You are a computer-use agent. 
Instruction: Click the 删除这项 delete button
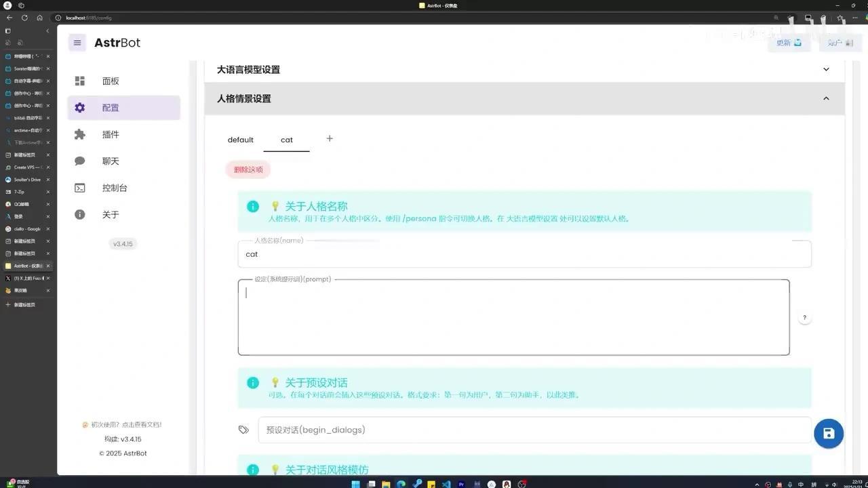pyautogui.click(x=248, y=169)
